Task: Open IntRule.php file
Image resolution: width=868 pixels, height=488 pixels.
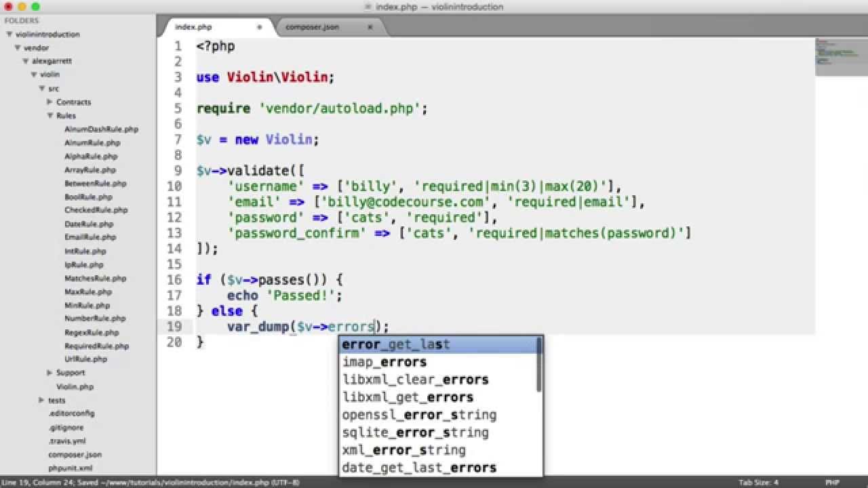Action: click(x=85, y=251)
